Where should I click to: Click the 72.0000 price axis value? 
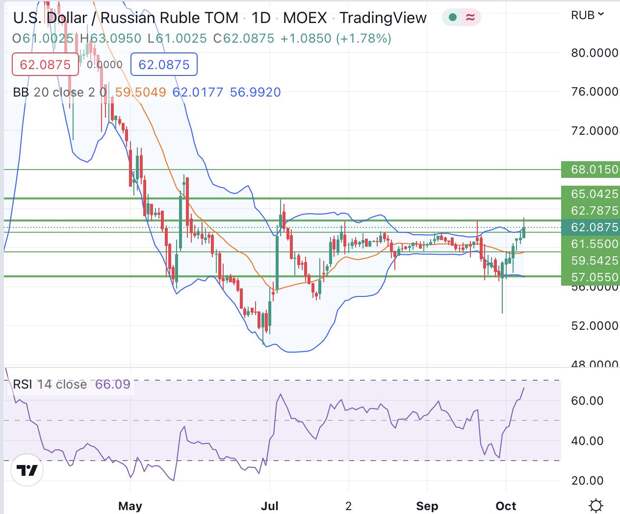click(x=594, y=130)
